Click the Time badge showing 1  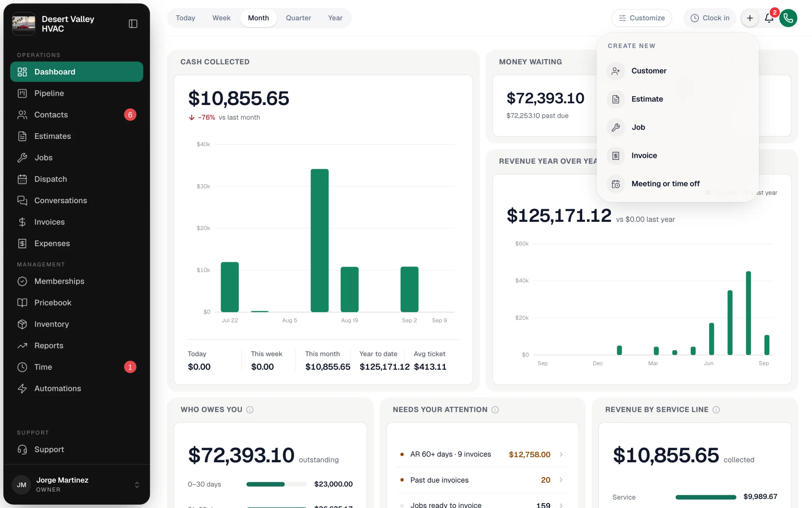point(130,367)
